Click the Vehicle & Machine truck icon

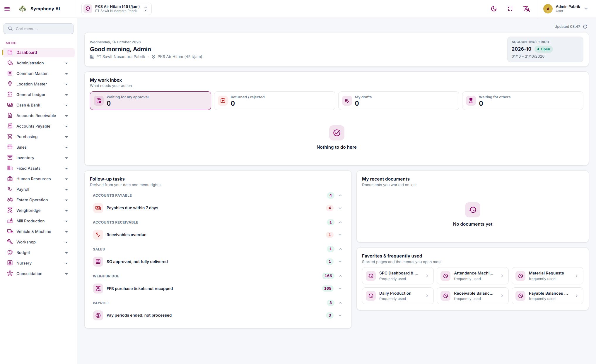click(10, 231)
